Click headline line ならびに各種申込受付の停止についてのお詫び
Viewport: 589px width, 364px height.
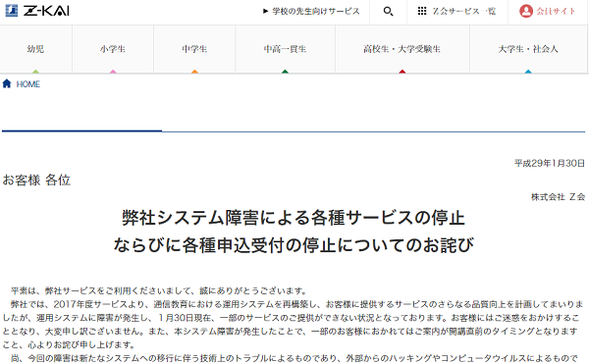pyautogui.click(x=294, y=245)
